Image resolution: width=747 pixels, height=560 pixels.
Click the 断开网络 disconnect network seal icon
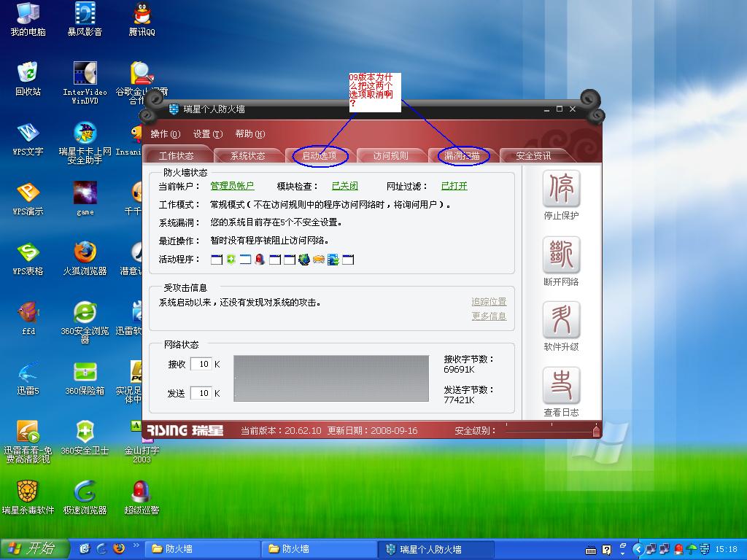(561, 254)
